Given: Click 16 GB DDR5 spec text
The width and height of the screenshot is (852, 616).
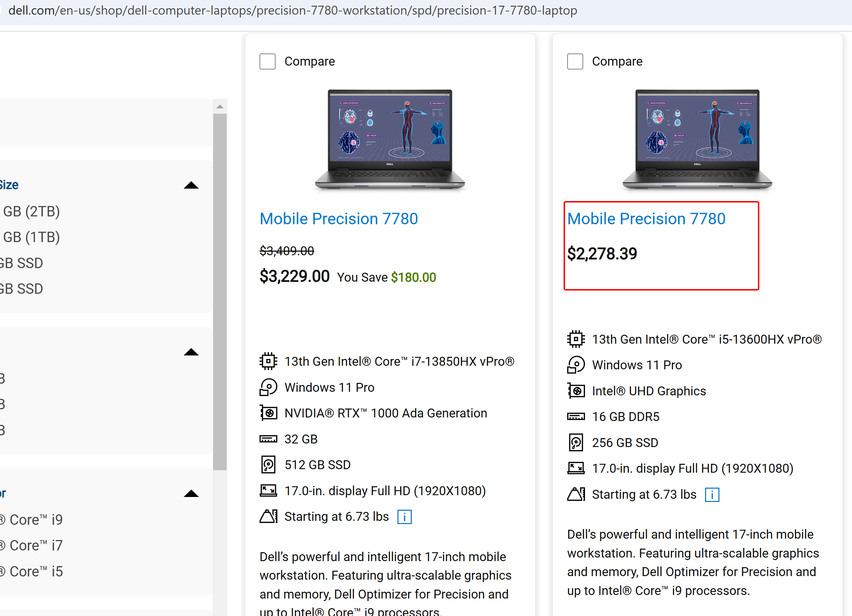Looking at the screenshot, I should tap(626, 417).
